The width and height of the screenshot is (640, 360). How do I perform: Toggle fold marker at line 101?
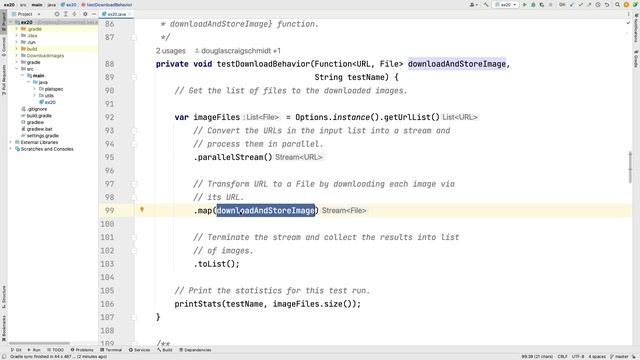pyautogui.click(x=134, y=237)
